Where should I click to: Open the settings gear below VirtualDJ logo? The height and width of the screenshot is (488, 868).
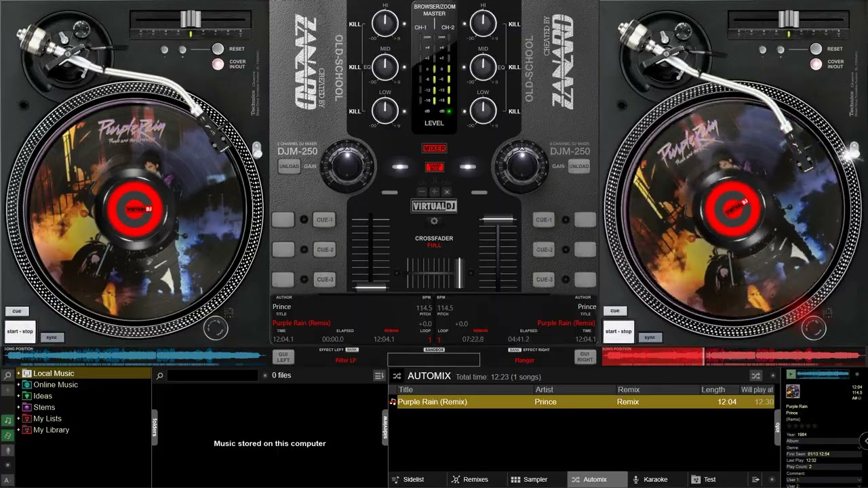click(434, 221)
